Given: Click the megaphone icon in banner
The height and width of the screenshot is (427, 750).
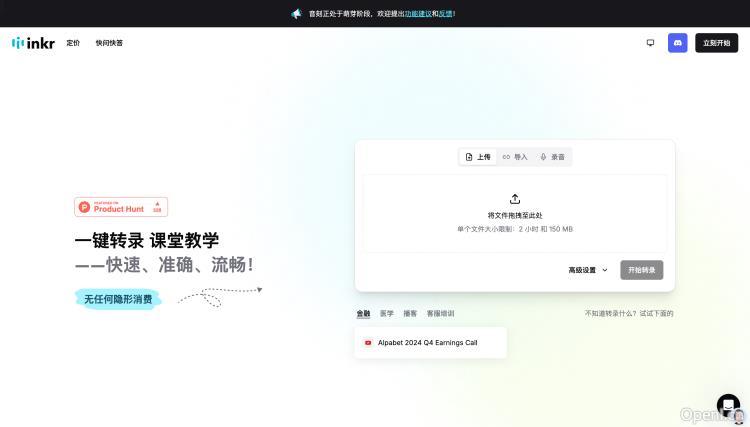Looking at the screenshot, I should click(x=297, y=14).
